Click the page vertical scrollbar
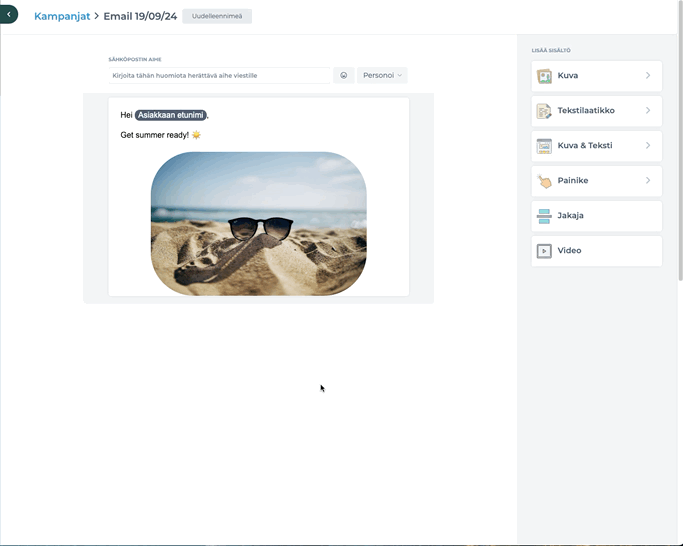The height and width of the screenshot is (546, 683). [680, 139]
